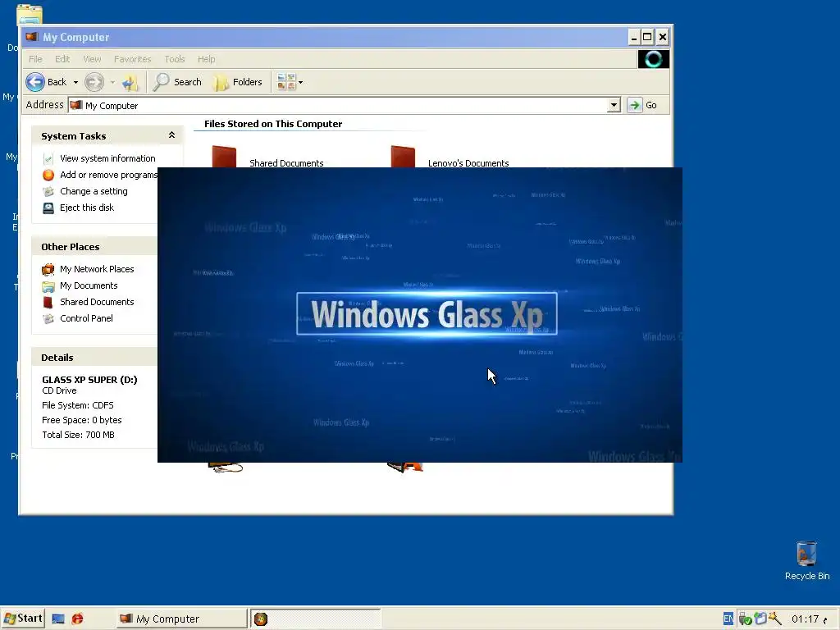Image resolution: width=840 pixels, height=630 pixels.
Task: Click the My Computer title bar icon
Action: (32, 36)
